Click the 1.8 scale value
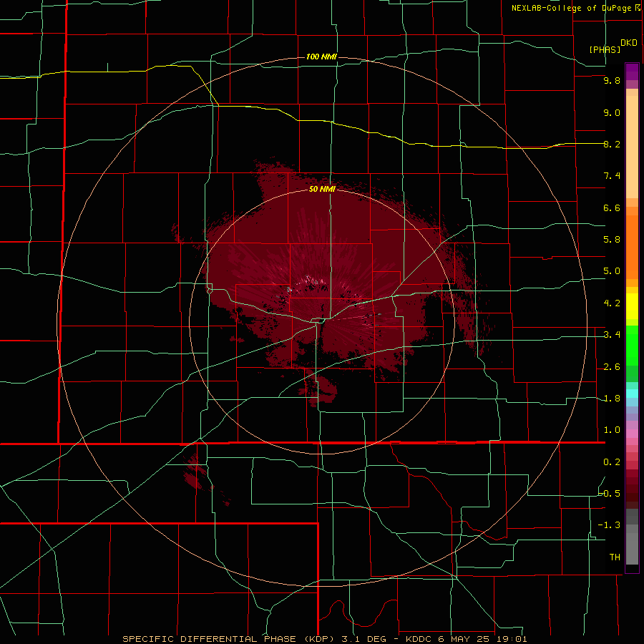 click(612, 398)
